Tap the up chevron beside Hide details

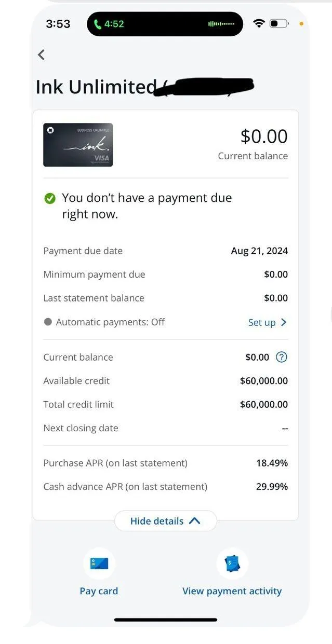coord(195,521)
